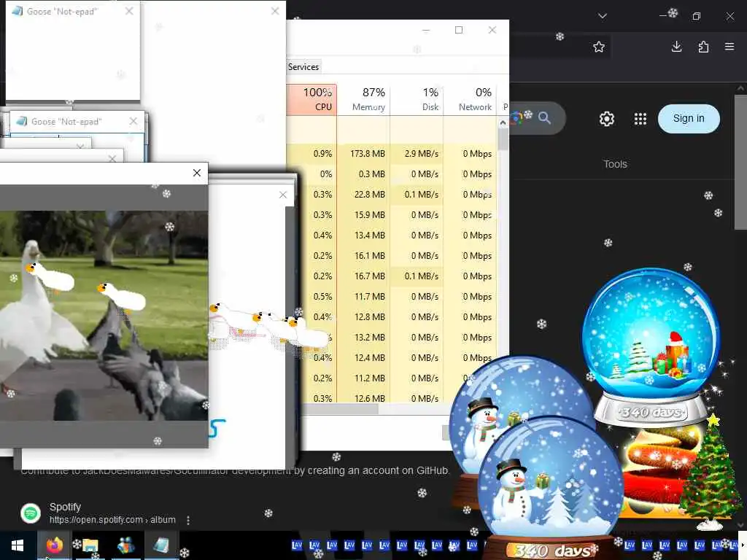Image resolution: width=747 pixels, height=560 pixels.
Task: Select the 2.9 MB/s disk cell
Action: point(417,154)
